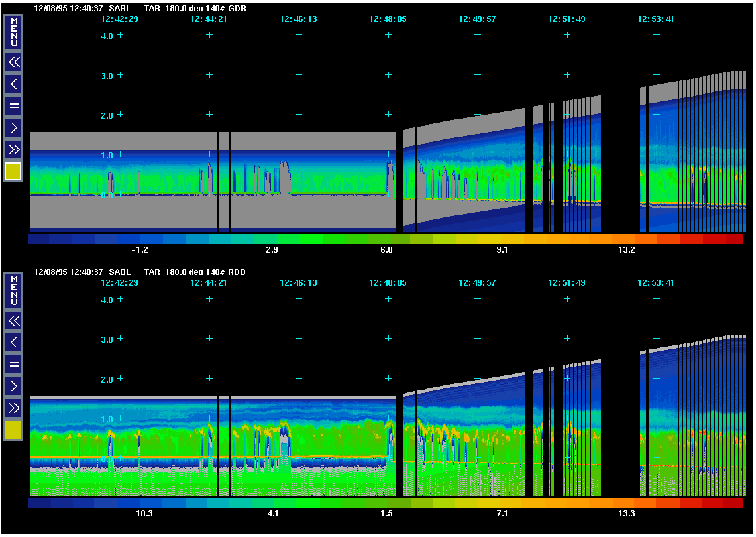Select the 12:46:13 time marker in top plot

[x=298, y=19]
